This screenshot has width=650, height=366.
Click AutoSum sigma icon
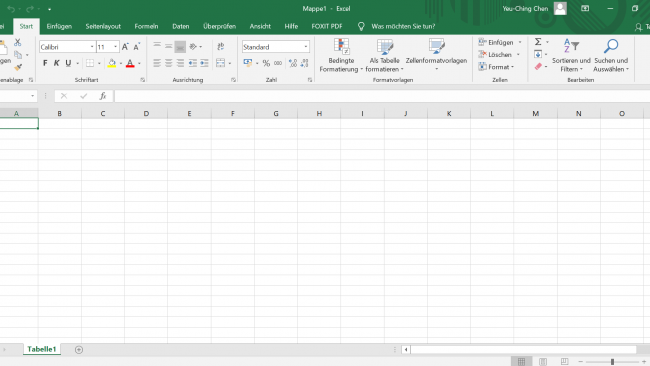coord(538,42)
